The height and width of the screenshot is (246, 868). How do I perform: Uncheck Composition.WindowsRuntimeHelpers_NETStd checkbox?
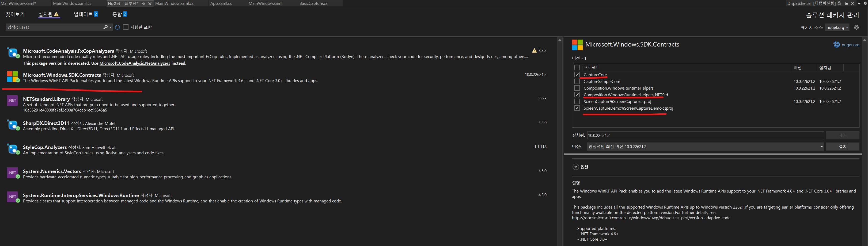[x=577, y=95]
